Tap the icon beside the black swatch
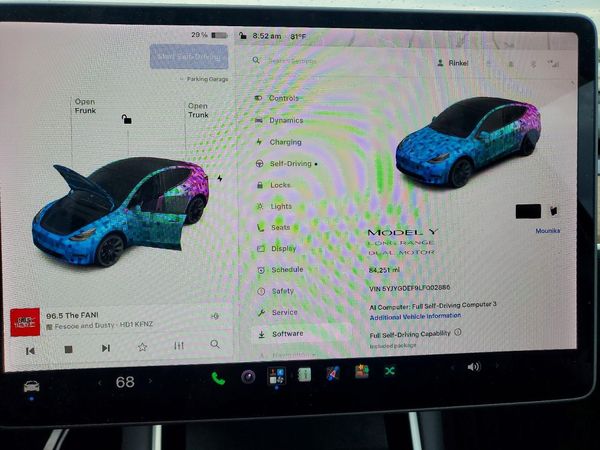 coord(553,210)
